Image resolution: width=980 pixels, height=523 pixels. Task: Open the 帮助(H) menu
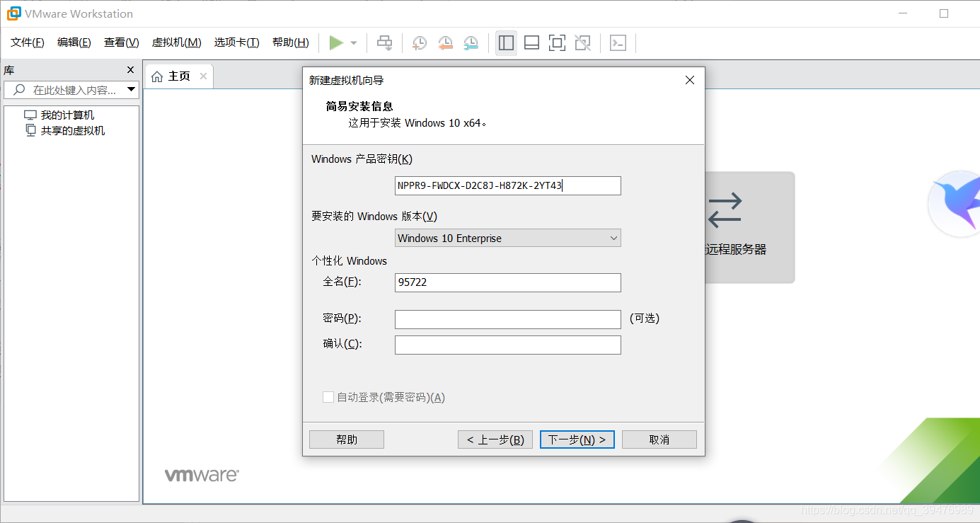(291, 42)
